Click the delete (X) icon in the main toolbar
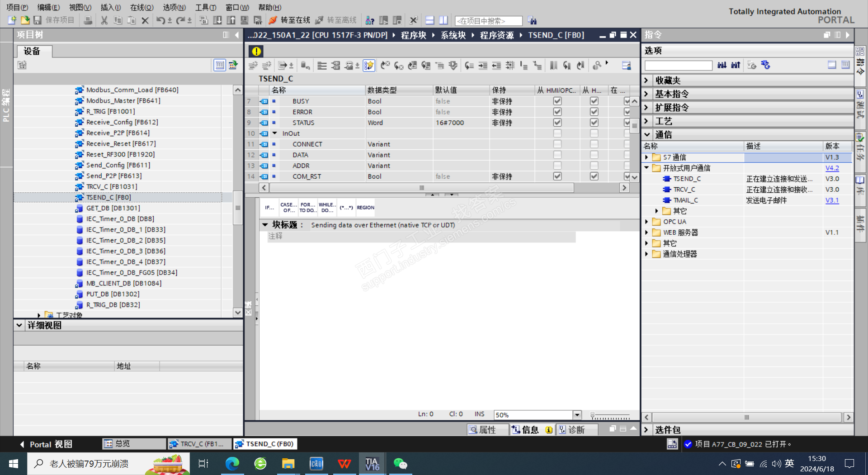Image resolution: width=868 pixels, height=475 pixels. click(x=145, y=20)
